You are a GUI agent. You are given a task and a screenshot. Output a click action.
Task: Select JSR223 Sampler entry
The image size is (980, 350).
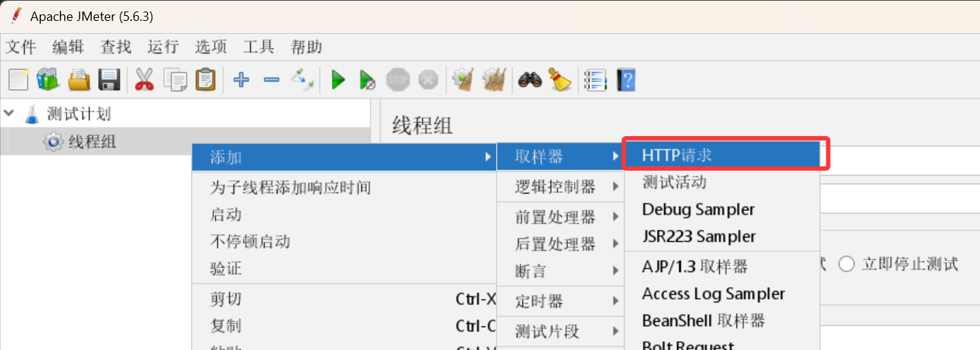tap(723, 236)
